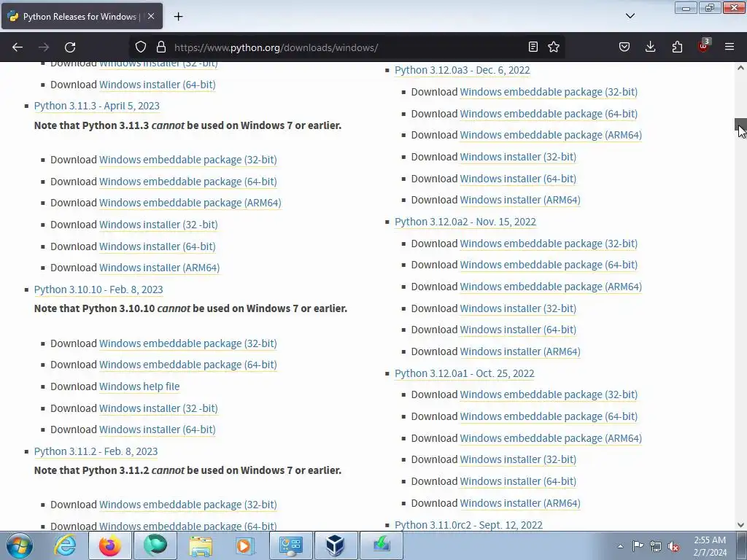Download Python 3.12.0a2 Windows installer (32-bit)
747x560 pixels.
pos(518,308)
